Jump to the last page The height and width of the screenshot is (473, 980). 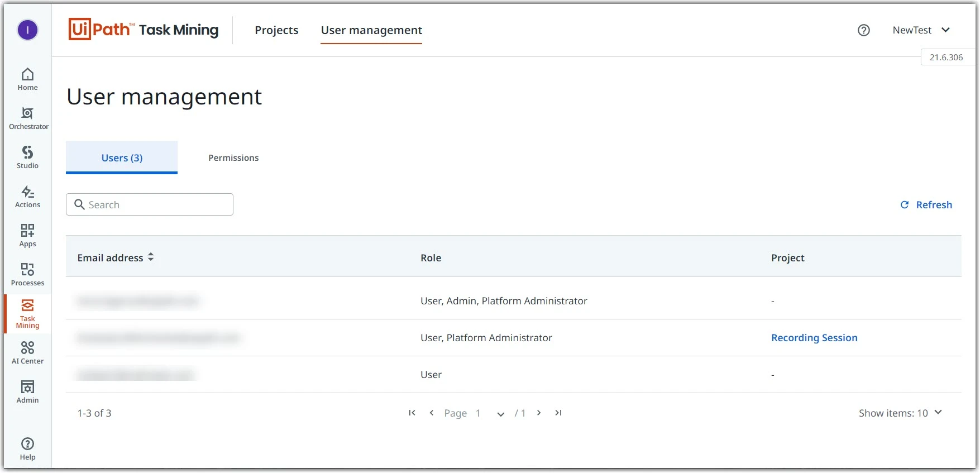[x=558, y=413]
